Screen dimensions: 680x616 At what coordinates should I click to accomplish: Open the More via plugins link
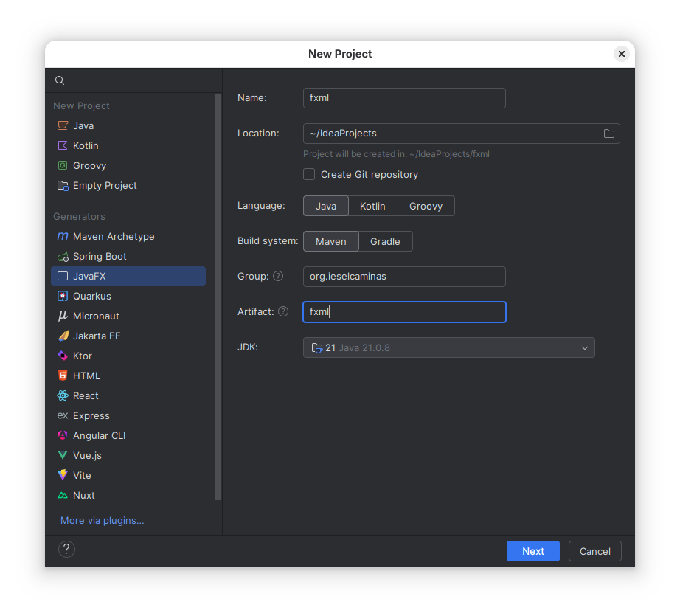[x=103, y=521]
